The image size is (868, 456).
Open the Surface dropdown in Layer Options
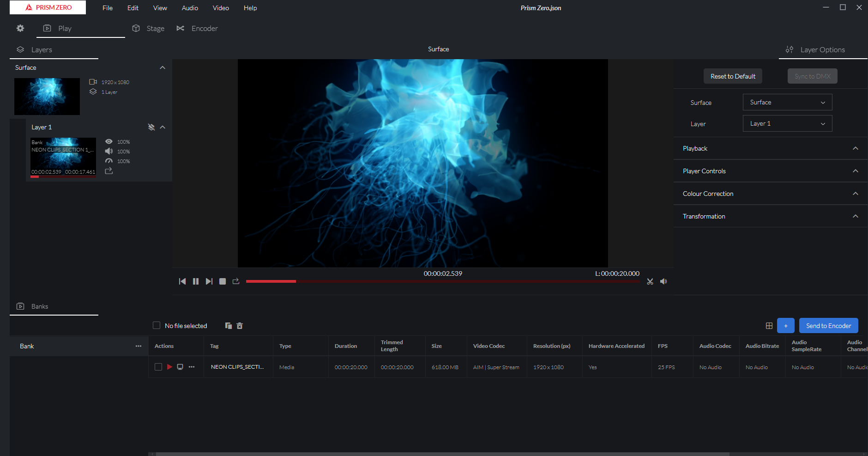(x=787, y=102)
